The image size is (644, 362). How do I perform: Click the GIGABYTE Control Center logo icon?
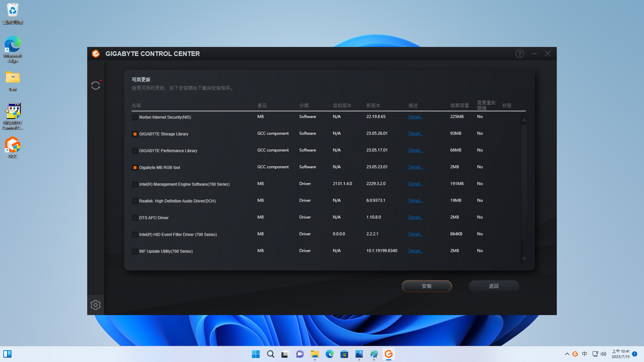coord(96,54)
